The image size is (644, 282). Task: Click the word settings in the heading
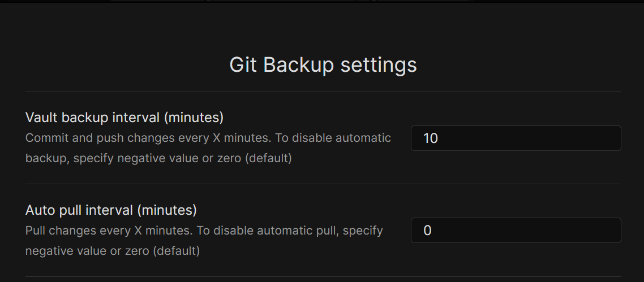pyautogui.click(x=379, y=66)
